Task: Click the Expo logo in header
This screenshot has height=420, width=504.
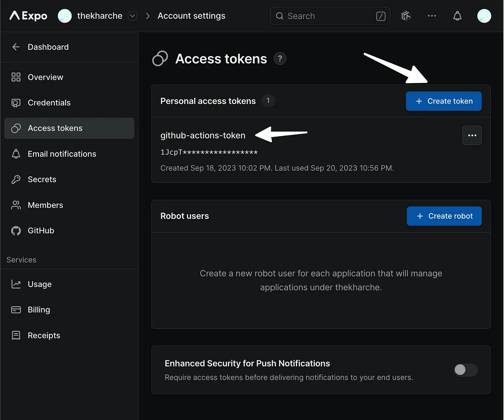Action: click(28, 16)
